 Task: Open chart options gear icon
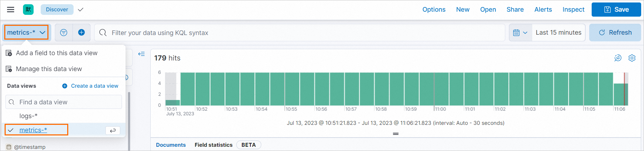coord(632,58)
